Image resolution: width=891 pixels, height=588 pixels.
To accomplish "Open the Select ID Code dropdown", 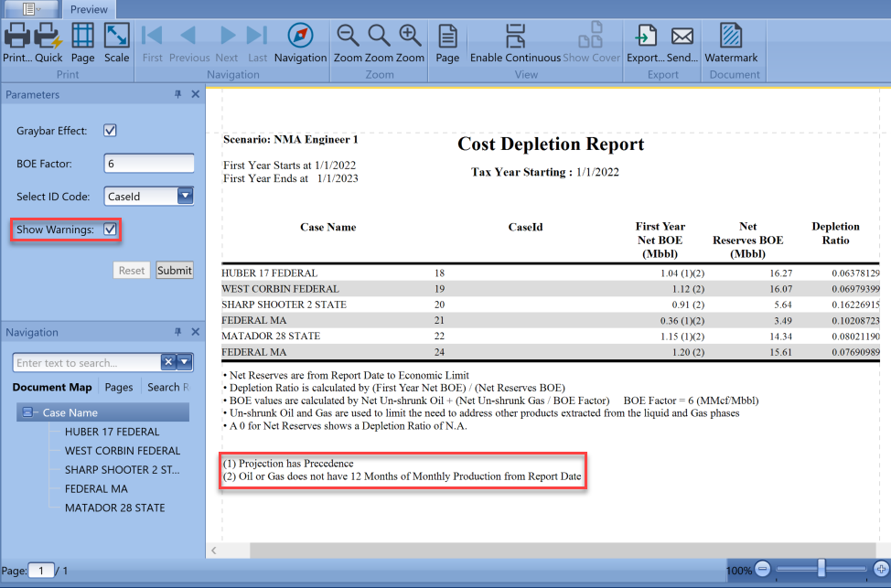I will [184, 196].
